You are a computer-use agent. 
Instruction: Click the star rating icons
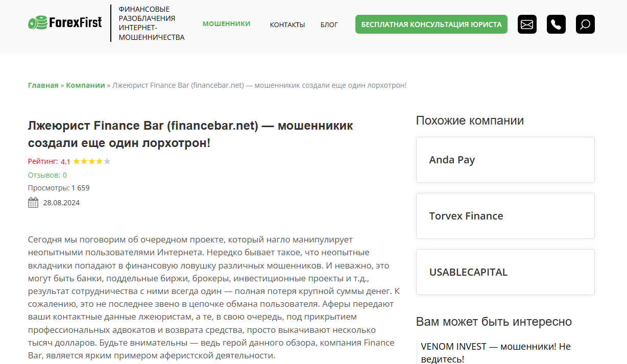(x=92, y=161)
